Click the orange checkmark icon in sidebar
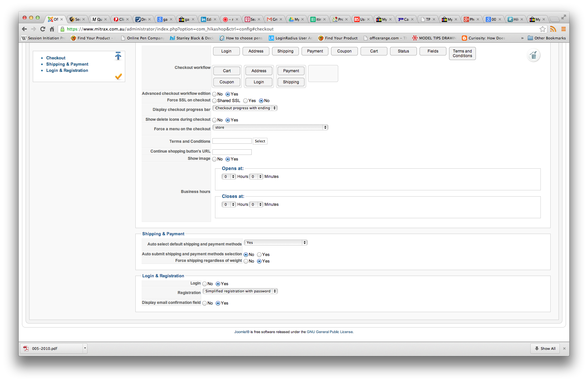The height and width of the screenshot is (382, 588). (x=118, y=76)
